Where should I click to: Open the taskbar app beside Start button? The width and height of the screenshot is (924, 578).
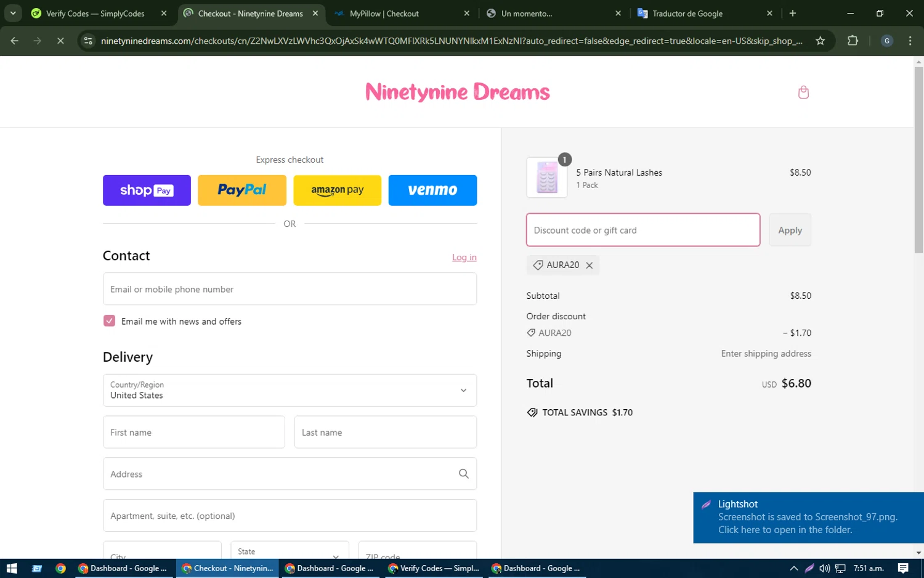coord(36,568)
